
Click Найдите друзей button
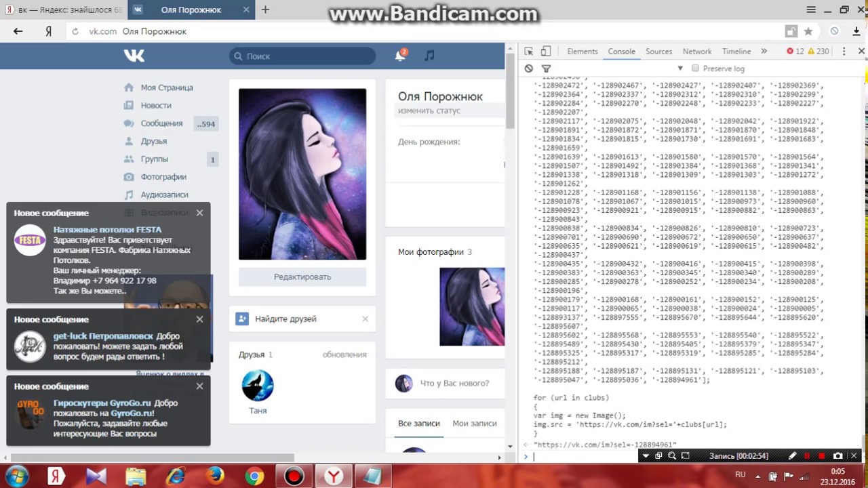[285, 319]
